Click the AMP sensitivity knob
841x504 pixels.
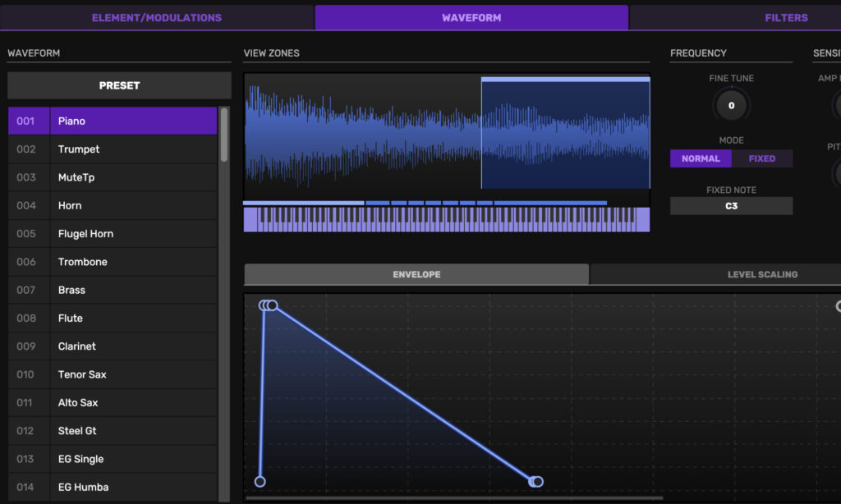[836, 105]
